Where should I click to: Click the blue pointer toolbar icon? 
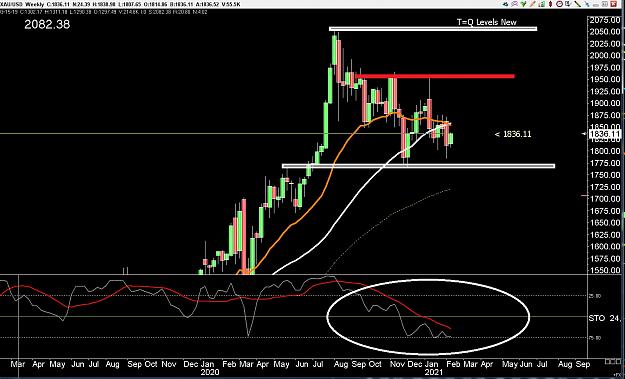(x=587, y=4)
